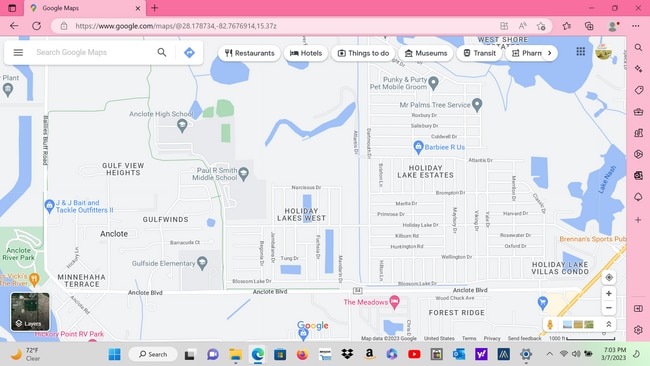This screenshot has width=650, height=366.
Task: Open Windows Start menu
Action: [114, 354]
